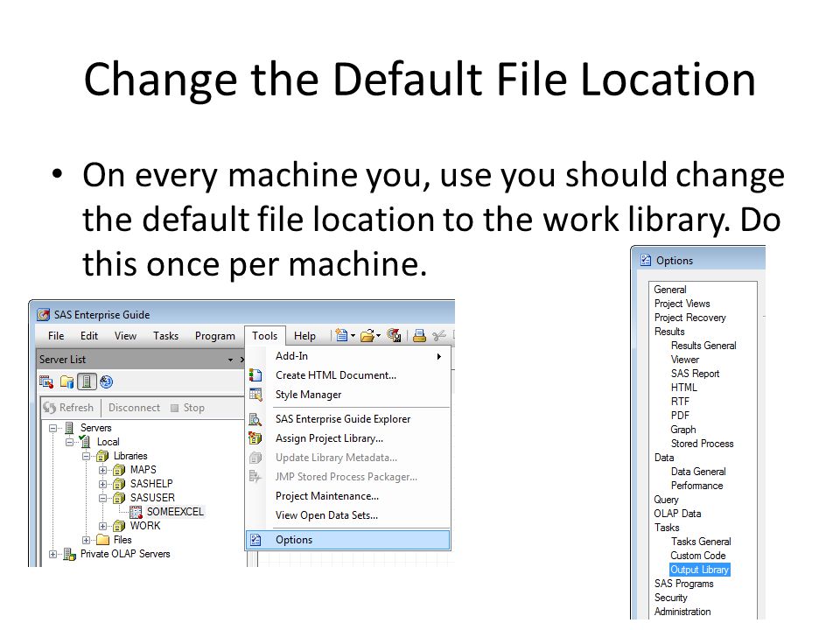The height and width of the screenshot is (630, 840).
Task: Click the first icon under Server List
Action: (x=46, y=382)
